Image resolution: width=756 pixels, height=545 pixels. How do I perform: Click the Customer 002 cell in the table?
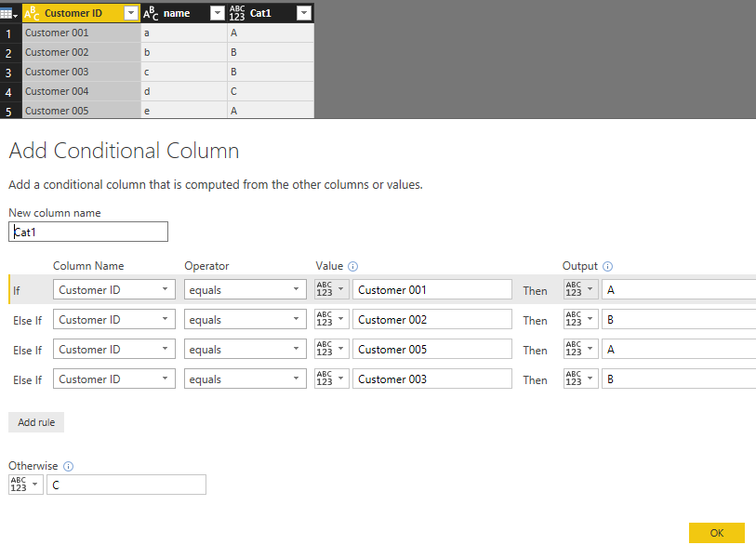tap(82, 52)
